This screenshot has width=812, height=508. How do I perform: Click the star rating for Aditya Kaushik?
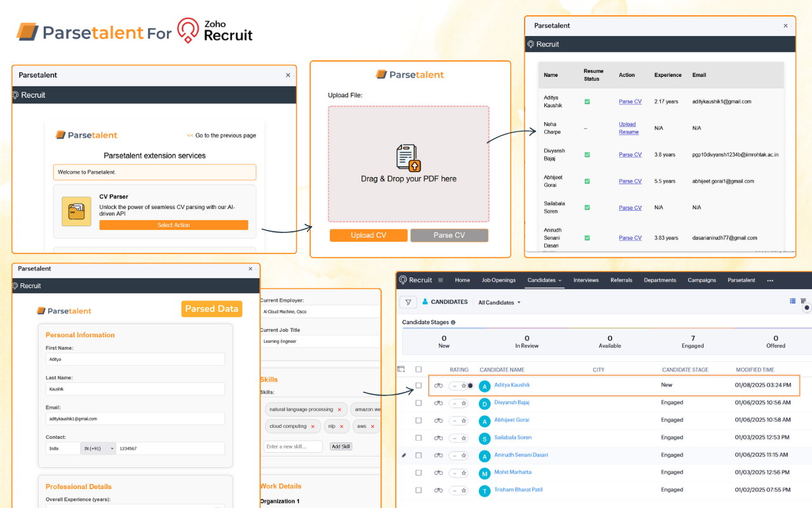pyautogui.click(x=464, y=385)
